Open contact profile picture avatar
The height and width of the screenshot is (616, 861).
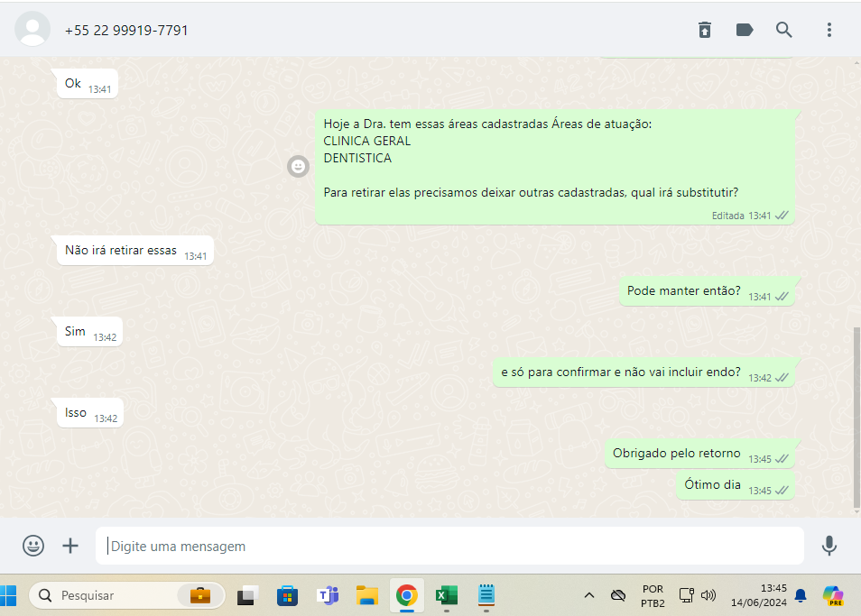tap(33, 30)
